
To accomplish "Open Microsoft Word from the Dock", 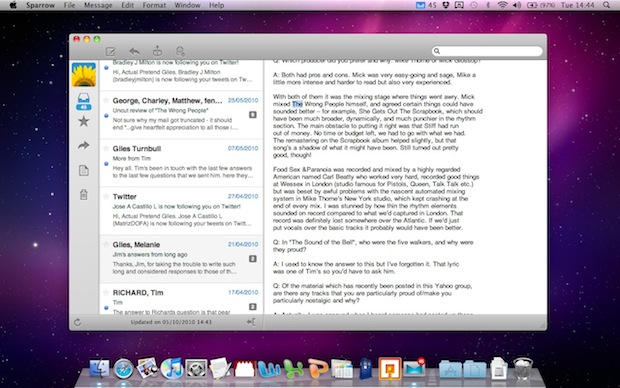I will click(x=269, y=369).
